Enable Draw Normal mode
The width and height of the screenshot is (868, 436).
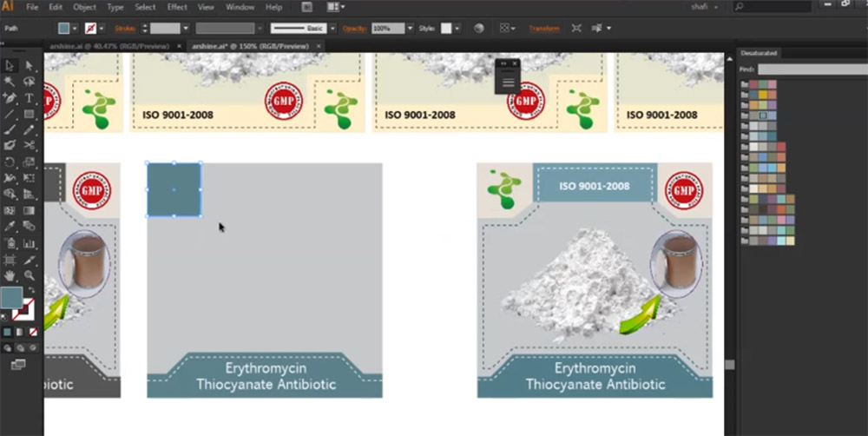(x=7, y=348)
